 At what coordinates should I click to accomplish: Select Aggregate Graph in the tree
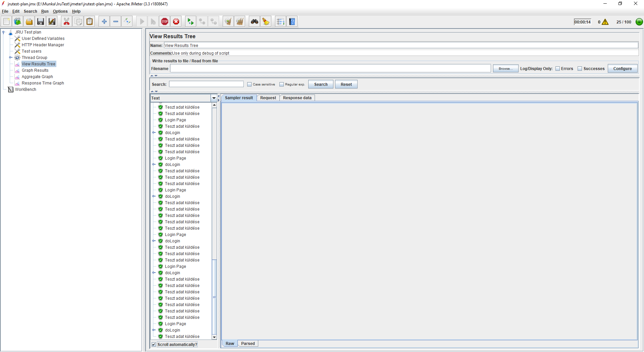(x=37, y=77)
